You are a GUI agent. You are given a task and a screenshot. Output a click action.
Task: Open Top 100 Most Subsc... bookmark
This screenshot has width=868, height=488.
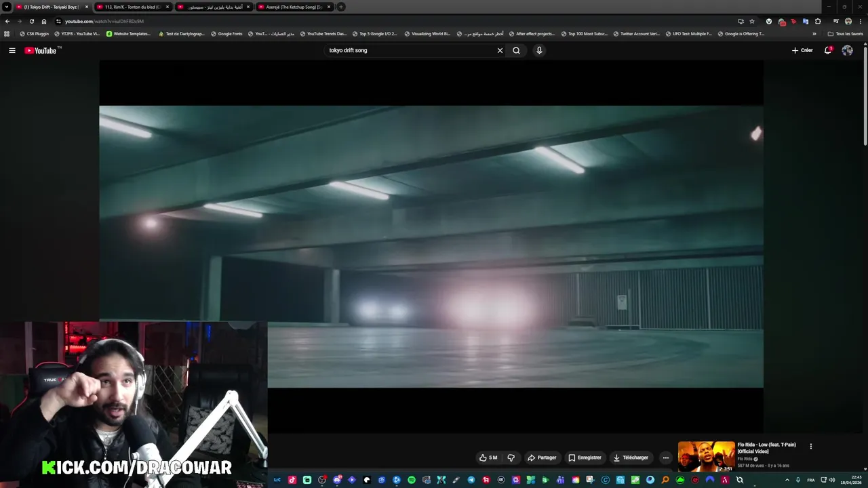click(584, 34)
